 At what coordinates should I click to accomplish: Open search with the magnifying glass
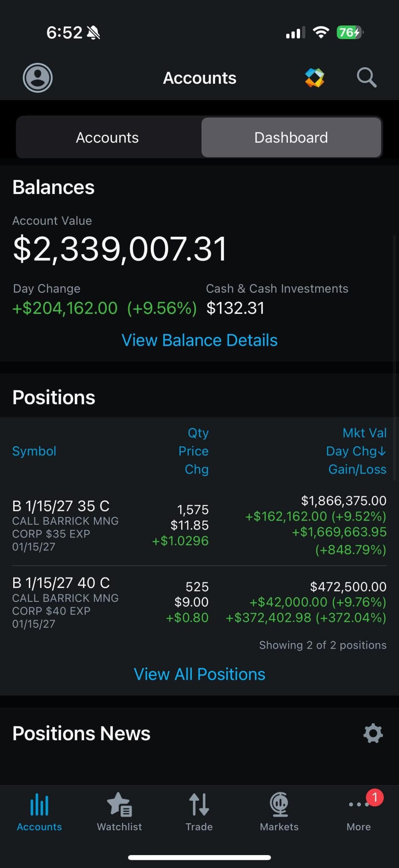point(366,78)
